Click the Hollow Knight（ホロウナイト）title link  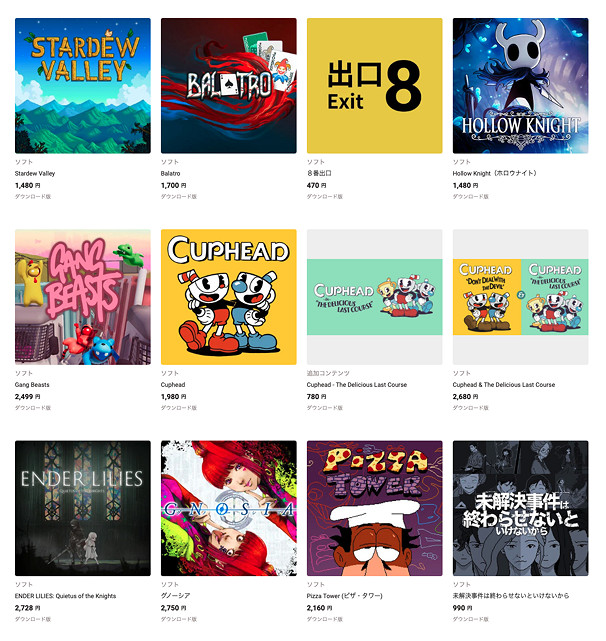[494, 173]
